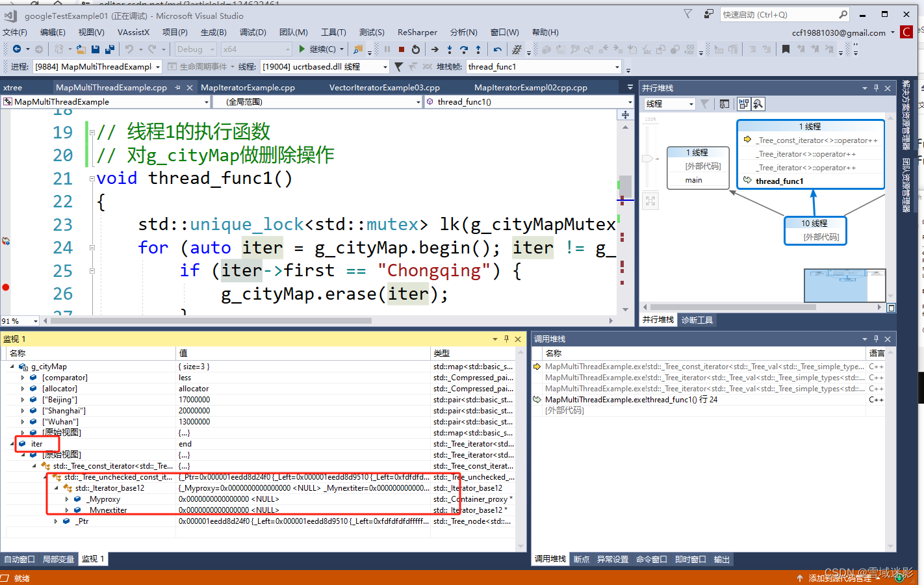Screen dimensions: 924x585
Task: Switch to VectorIteratorExample03.cpp tab
Action: tap(385, 87)
